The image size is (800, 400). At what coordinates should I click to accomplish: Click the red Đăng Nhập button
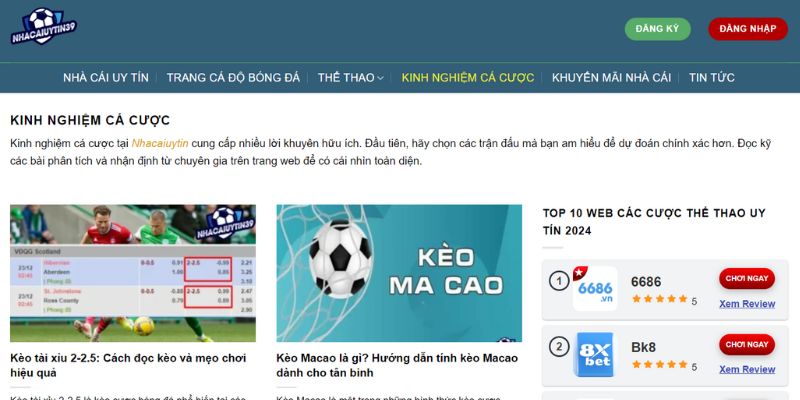(748, 29)
